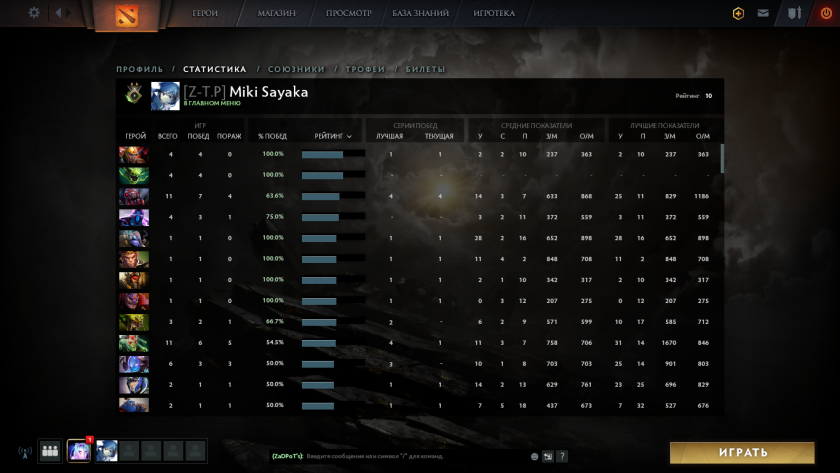Viewport: 840px width, 473px height.
Task: Select hero portrait in row with 237 З/М
Action: coord(134,154)
